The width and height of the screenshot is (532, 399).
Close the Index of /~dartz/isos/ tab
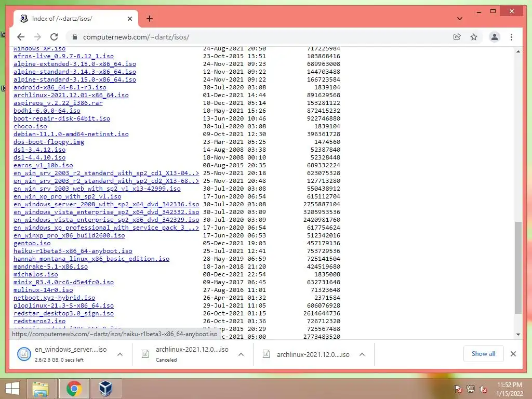point(129,19)
